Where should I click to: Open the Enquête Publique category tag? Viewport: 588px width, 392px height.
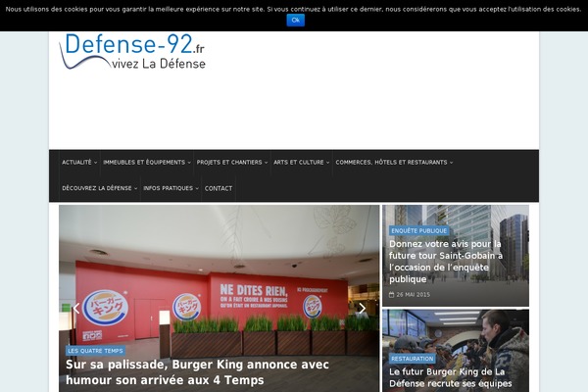coord(418,230)
